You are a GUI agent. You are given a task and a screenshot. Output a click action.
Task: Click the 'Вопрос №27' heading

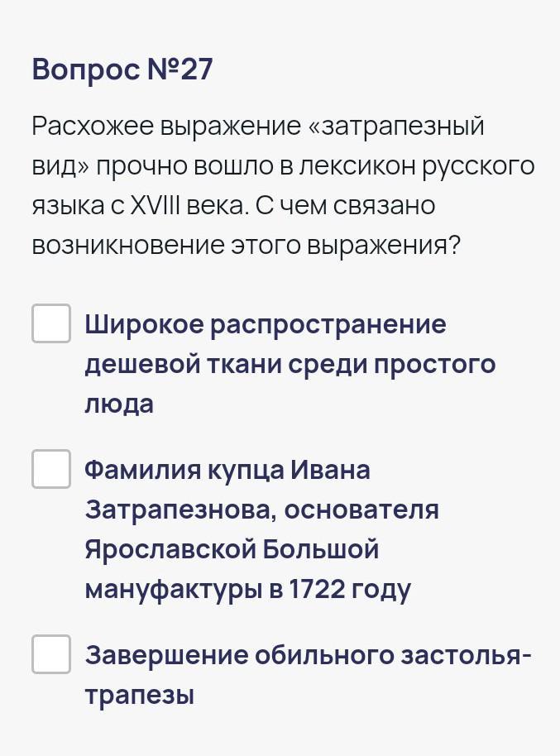point(122,70)
